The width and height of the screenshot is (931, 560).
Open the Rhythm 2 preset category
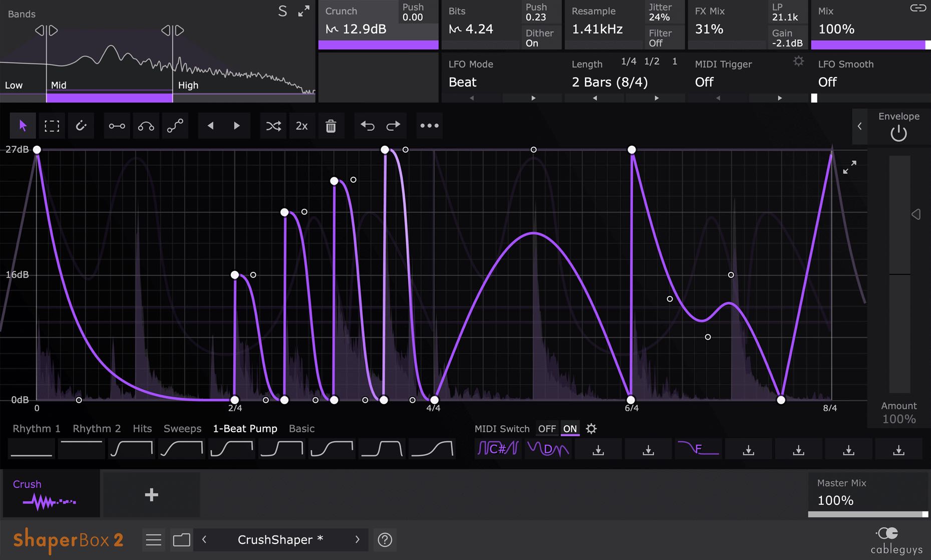tap(97, 429)
